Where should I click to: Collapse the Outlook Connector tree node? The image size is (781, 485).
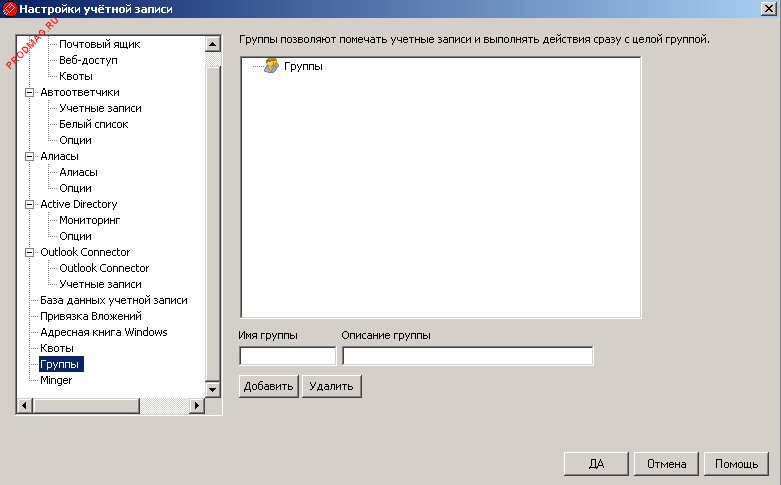tap(29, 252)
